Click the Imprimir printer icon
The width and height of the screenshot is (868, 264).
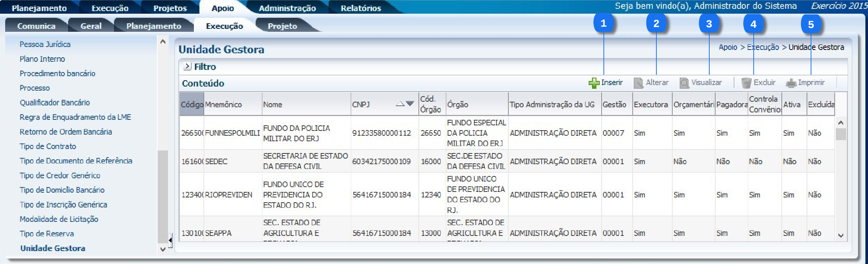click(791, 83)
